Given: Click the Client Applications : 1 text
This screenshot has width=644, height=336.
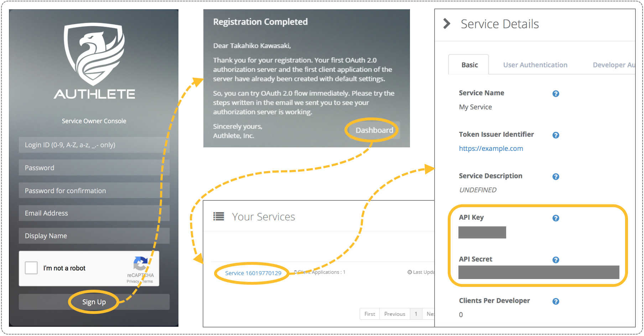Looking at the screenshot, I should click(321, 272).
